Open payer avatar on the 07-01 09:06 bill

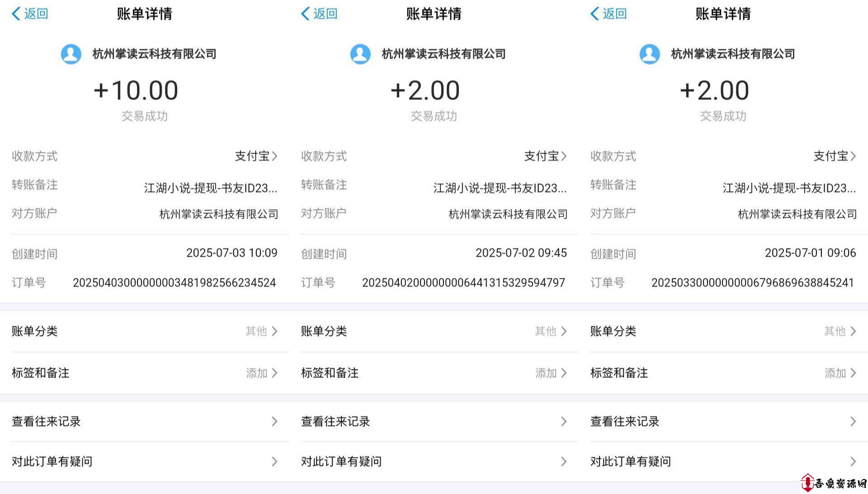(650, 54)
